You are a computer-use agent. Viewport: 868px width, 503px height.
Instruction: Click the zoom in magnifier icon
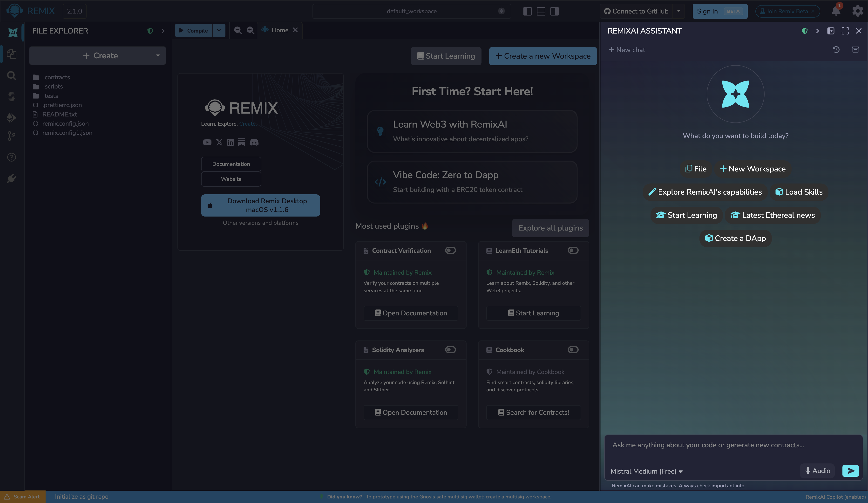(251, 30)
